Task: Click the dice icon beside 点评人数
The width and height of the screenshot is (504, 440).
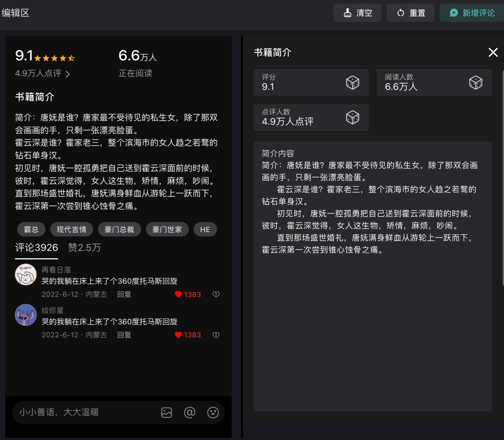Action: coord(352,117)
